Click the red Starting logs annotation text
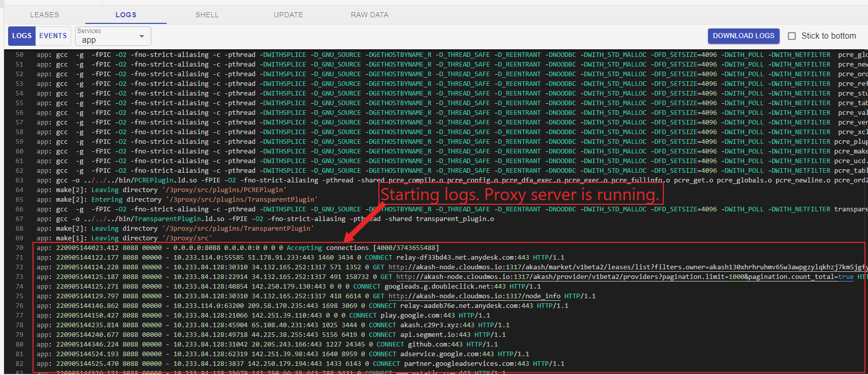Screen dimensions: 868x375 (520, 195)
